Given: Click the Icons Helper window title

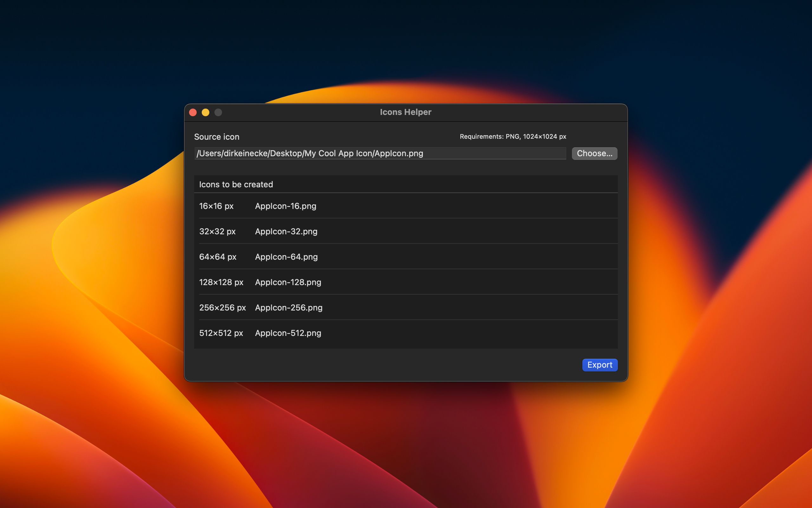Looking at the screenshot, I should coord(406,112).
